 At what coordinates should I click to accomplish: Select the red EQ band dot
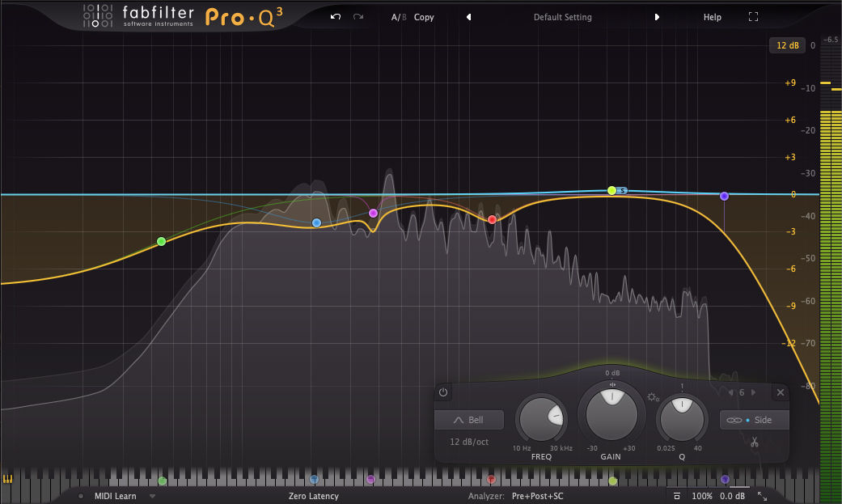(x=492, y=219)
